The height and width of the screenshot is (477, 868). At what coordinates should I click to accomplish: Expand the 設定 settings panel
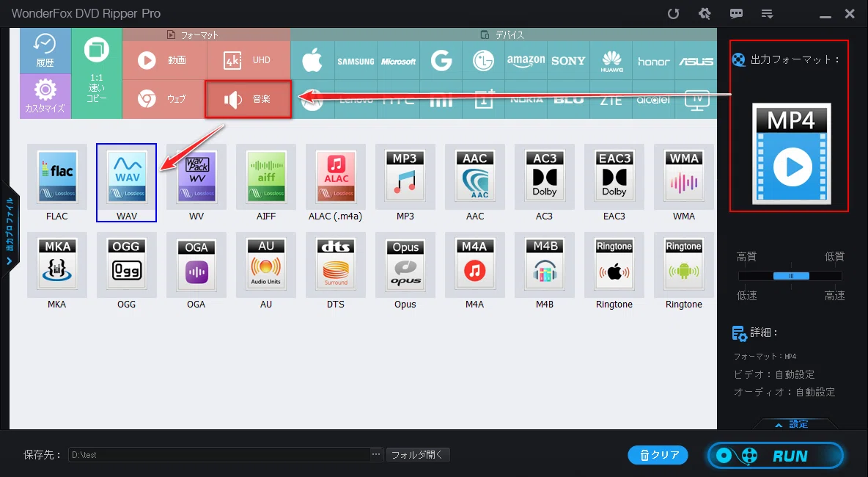(x=795, y=424)
